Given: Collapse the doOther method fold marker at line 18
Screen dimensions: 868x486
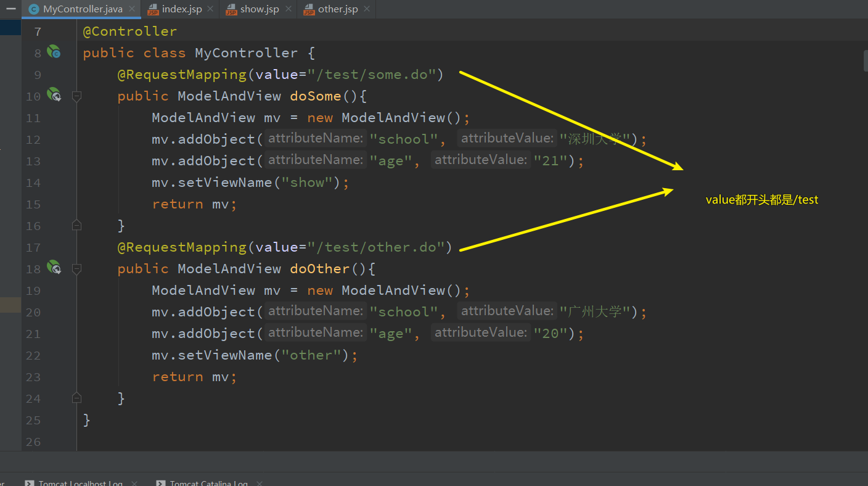Looking at the screenshot, I should click(x=76, y=268).
